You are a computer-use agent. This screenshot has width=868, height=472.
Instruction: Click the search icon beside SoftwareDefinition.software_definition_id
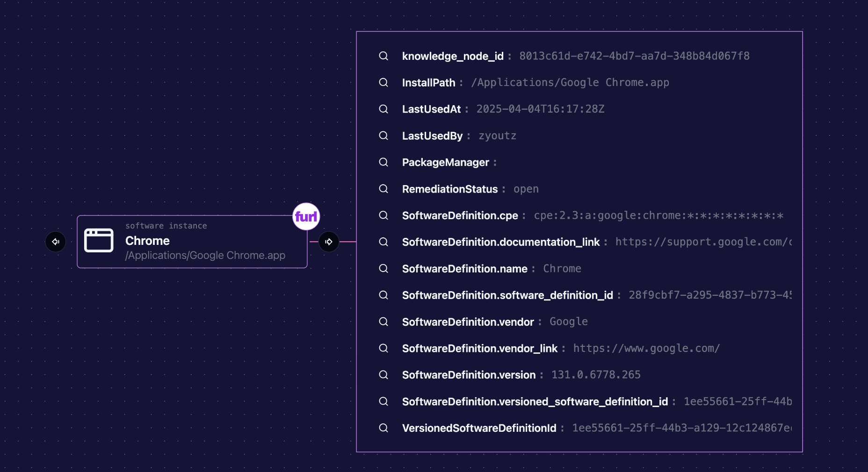click(383, 295)
